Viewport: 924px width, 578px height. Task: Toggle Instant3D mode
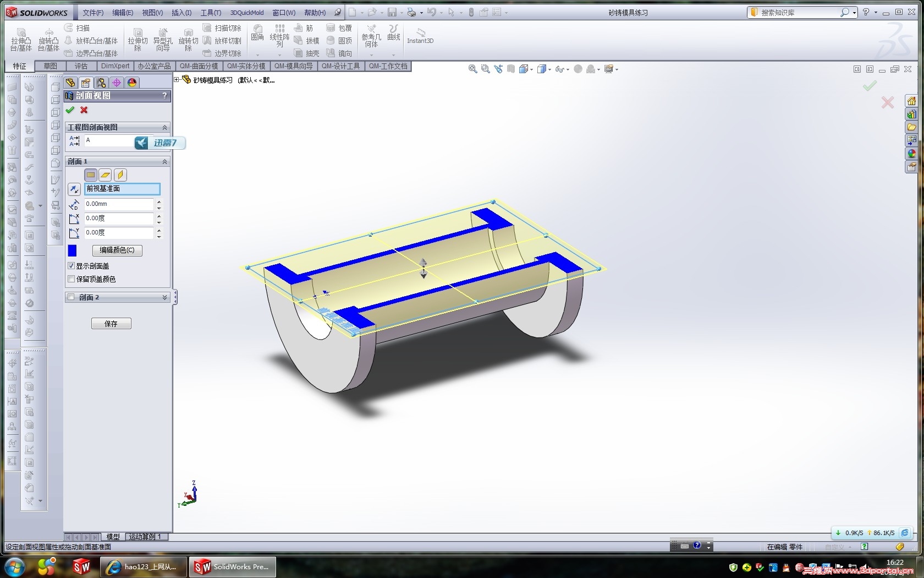[x=420, y=36]
